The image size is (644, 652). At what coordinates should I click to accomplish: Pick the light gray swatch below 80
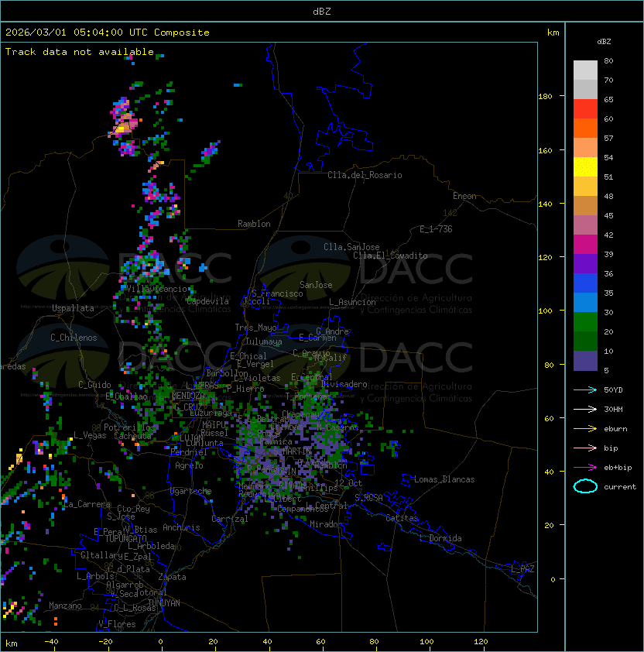585,70
